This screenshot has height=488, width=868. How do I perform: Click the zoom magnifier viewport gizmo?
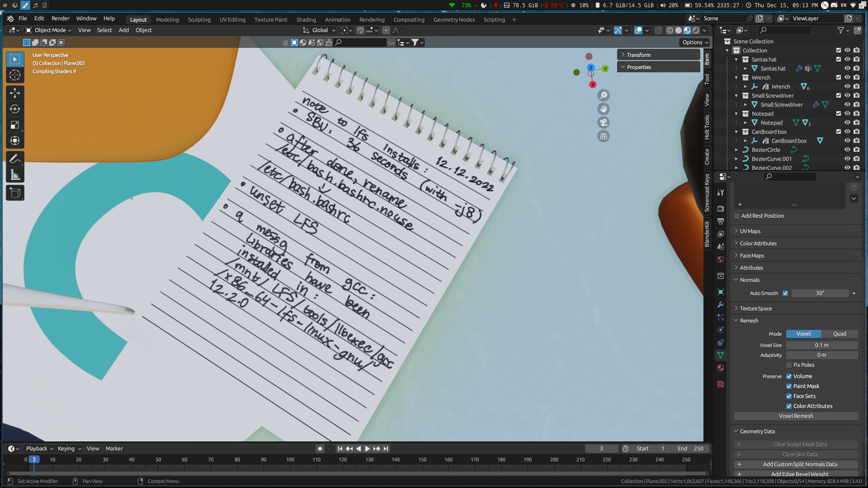[x=604, y=95]
